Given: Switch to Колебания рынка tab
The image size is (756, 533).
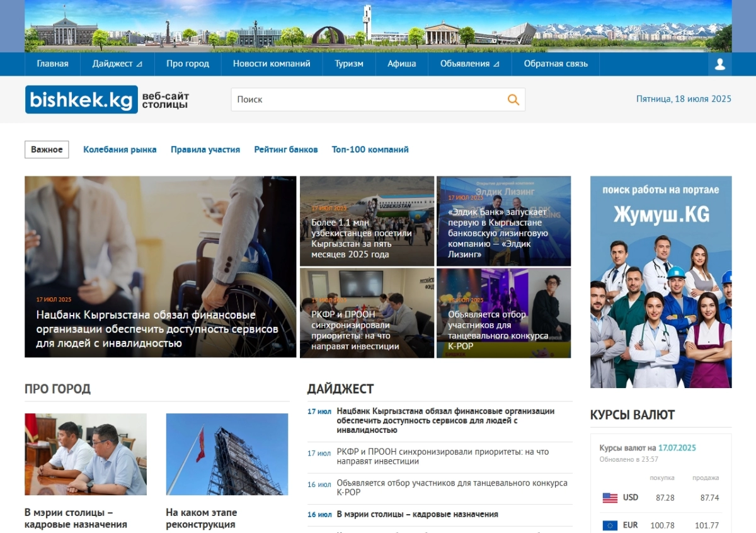Looking at the screenshot, I should [x=120, y=149].
